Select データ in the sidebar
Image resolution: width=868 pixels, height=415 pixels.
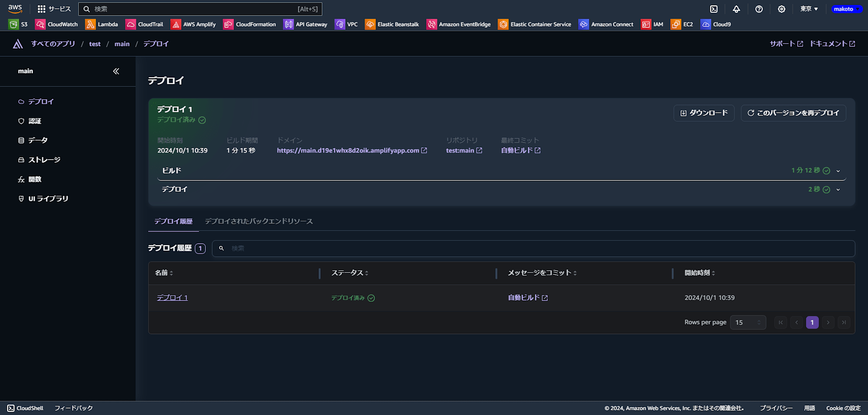tap(33, 140)
